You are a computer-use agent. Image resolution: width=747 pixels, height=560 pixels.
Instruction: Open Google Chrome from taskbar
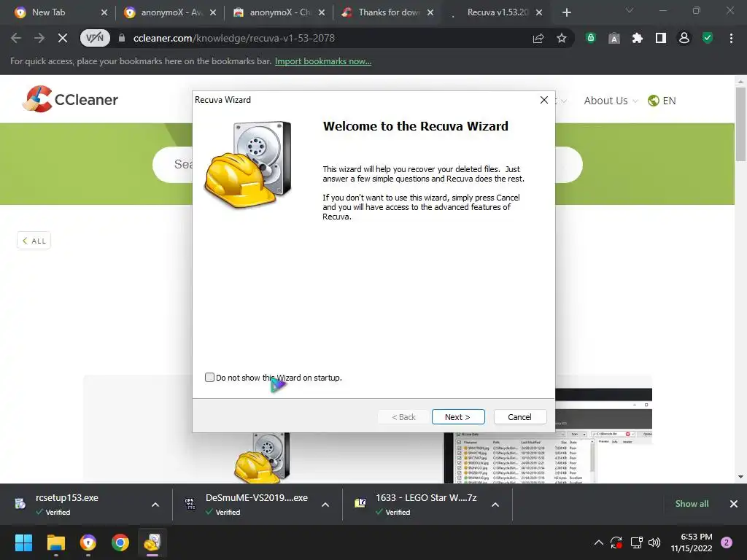120,542
